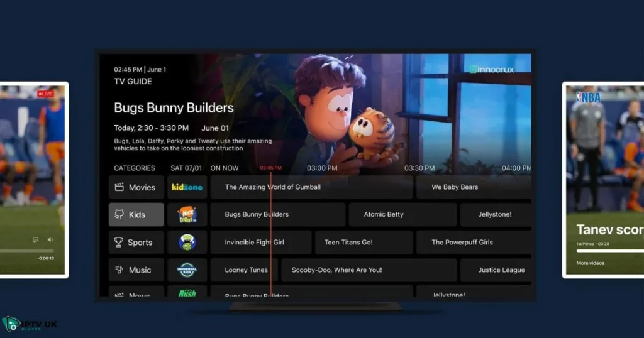644x338 pixels.
Task: Select the PBS Kids channel logo
Action: click(x=187, y=242)
